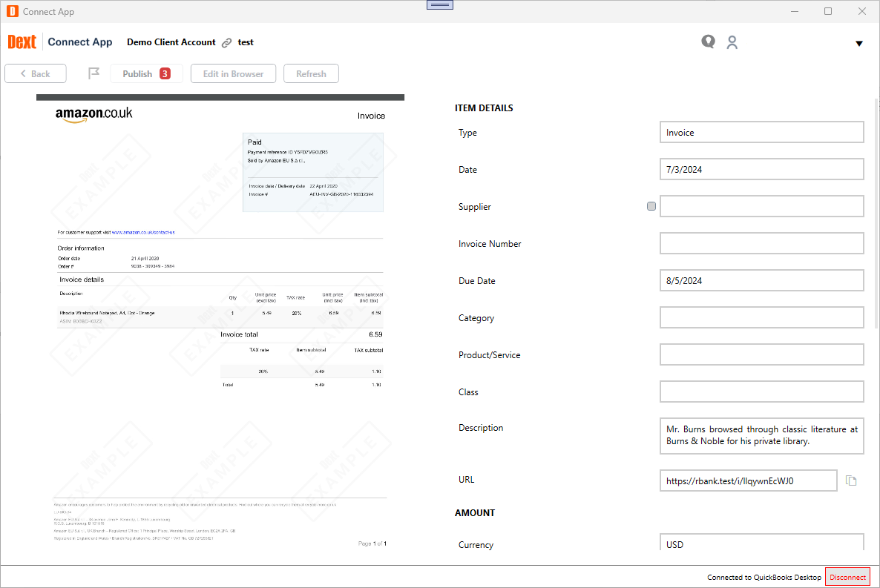Click the Demo Client Account label

[x=171, y=42]
